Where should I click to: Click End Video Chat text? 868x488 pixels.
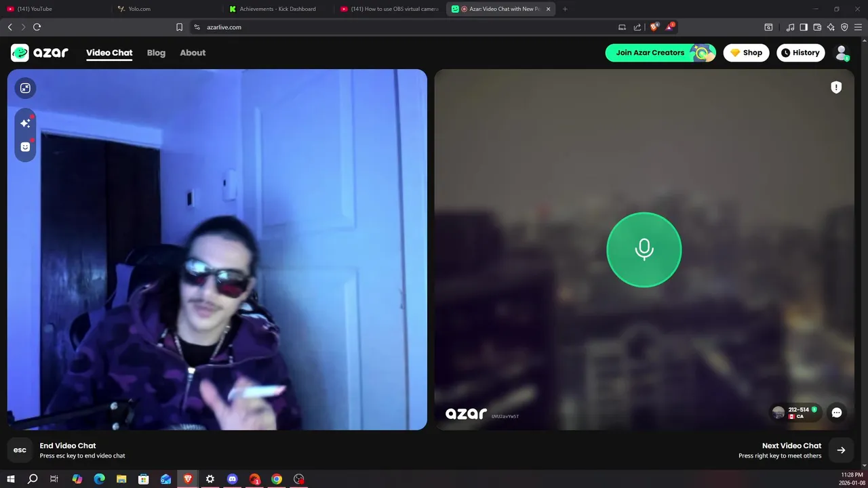pyautogui.click(x=68, y=445)
